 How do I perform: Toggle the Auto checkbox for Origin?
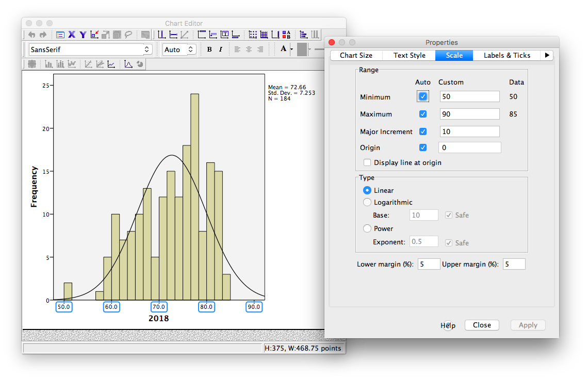(x=422, y=147)
